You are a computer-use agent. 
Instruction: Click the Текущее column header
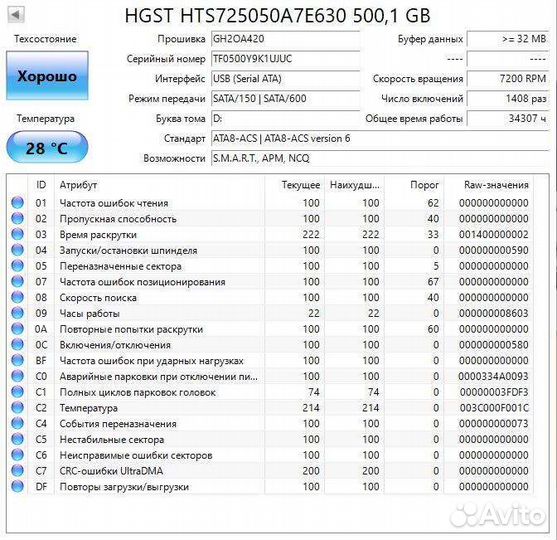click(294, 185)
